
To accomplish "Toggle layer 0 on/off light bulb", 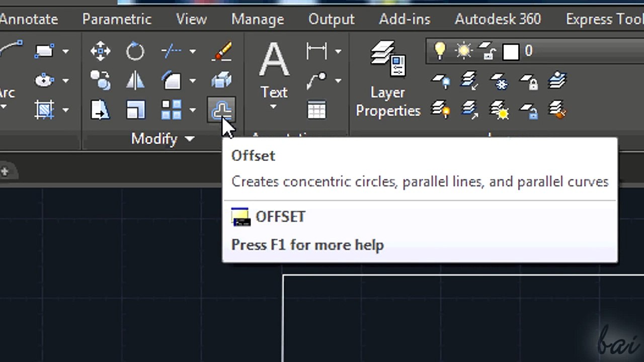I will click(x=440, y=51).
